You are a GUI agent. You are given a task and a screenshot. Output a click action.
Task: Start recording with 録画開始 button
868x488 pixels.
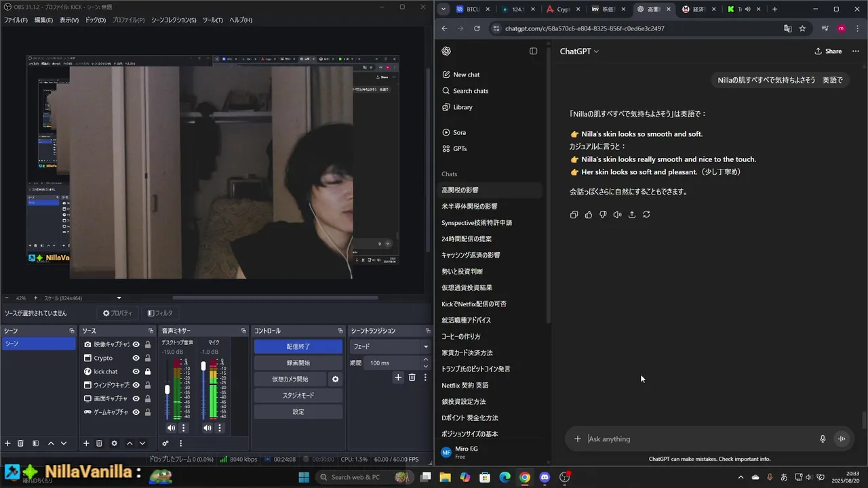pyautogui.click(x=298, y=363)
